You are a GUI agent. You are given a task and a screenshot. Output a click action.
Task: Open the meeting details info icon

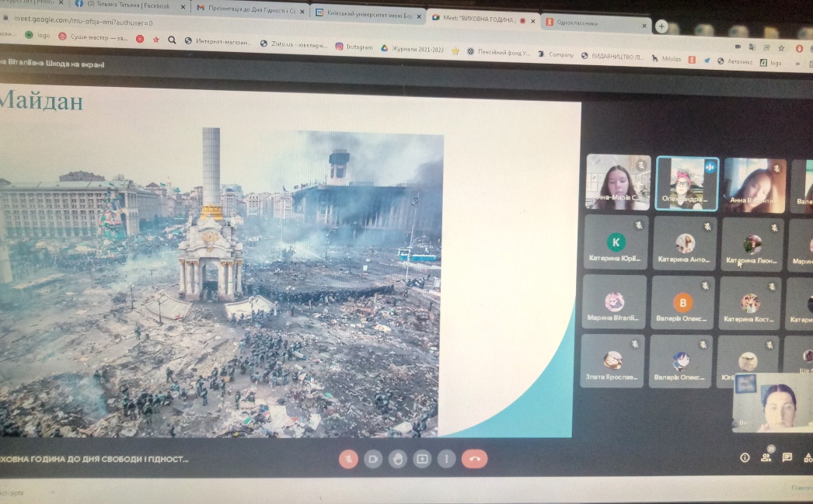(x=745, y=457)
